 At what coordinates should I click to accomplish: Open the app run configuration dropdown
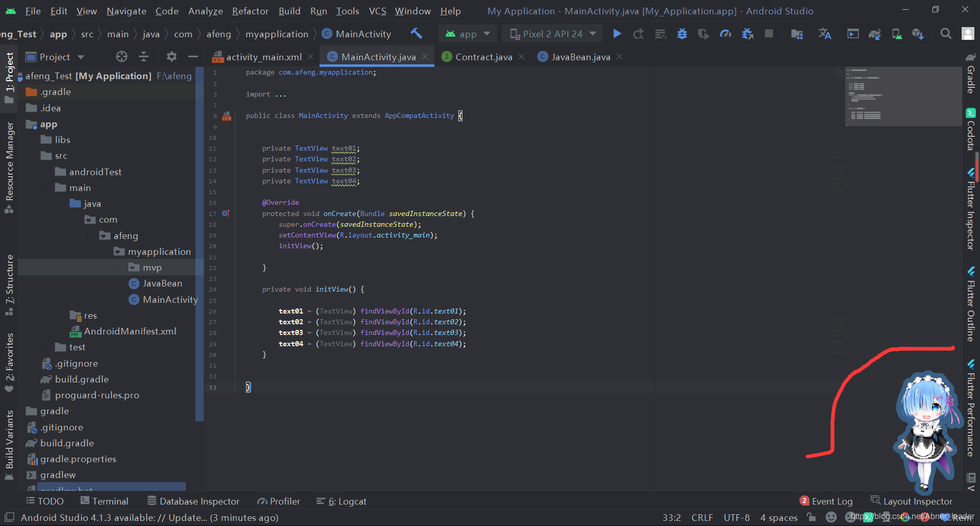(468, 34)
